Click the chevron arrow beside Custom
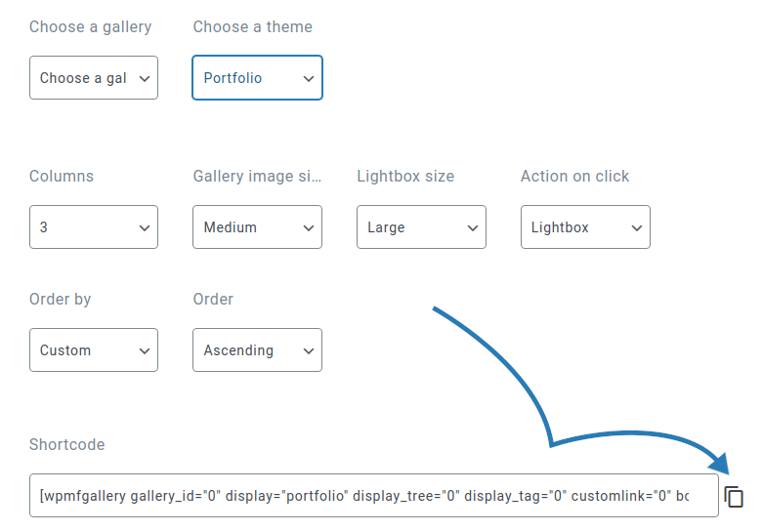Image resolution: width=762 pixels, height=532 pixels. (145, 350)
